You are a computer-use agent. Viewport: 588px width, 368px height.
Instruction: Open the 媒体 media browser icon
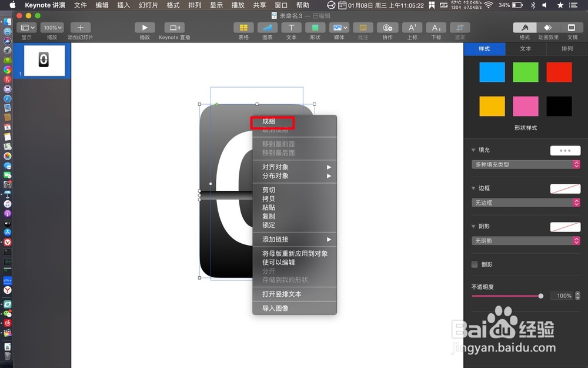(x=339, y=27)
